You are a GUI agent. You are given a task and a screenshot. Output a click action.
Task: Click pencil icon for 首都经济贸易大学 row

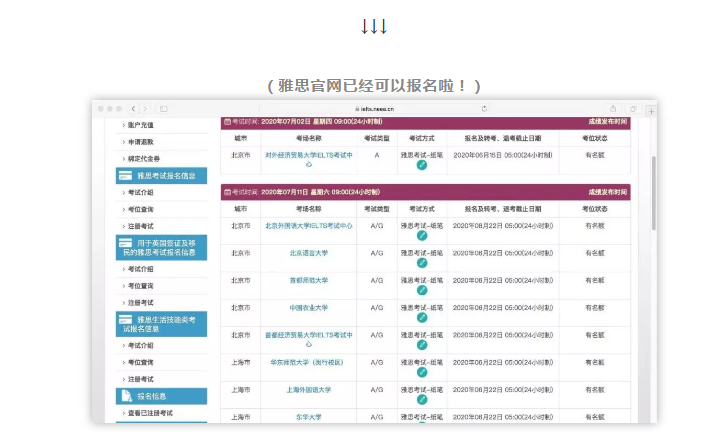(x=422, y=345)
